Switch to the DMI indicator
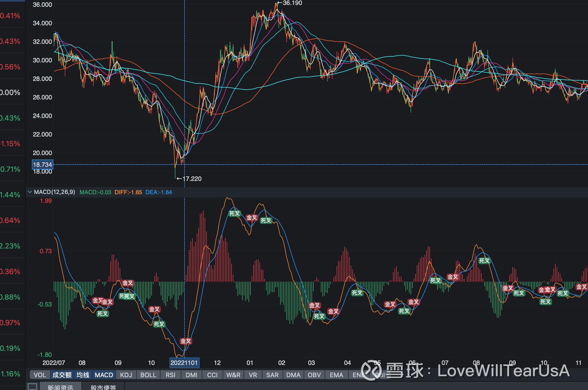Viewport: 588px width, 390px height. tap(191, 375)
